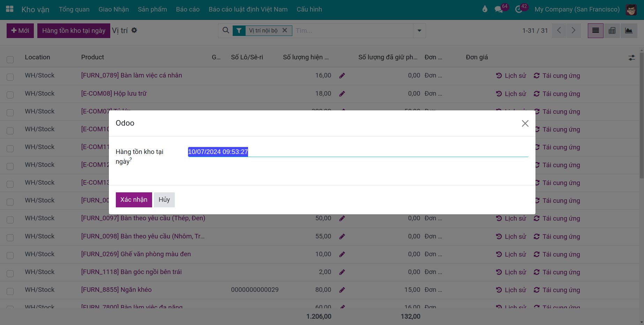Image resolution: width=644 pixels, height=325 pixels.
Task: Go to Tổng quan
Action: coord(74,9)
